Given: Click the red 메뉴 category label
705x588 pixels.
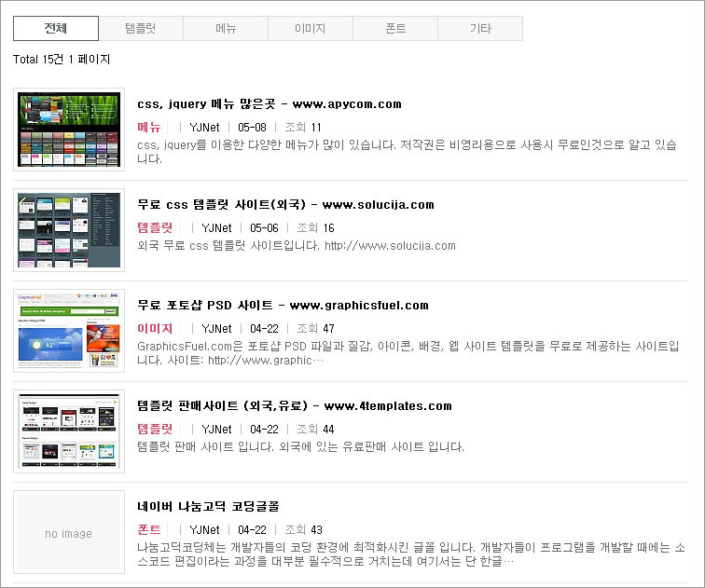Looking at the screenshot, I should [x=149, y=127].
